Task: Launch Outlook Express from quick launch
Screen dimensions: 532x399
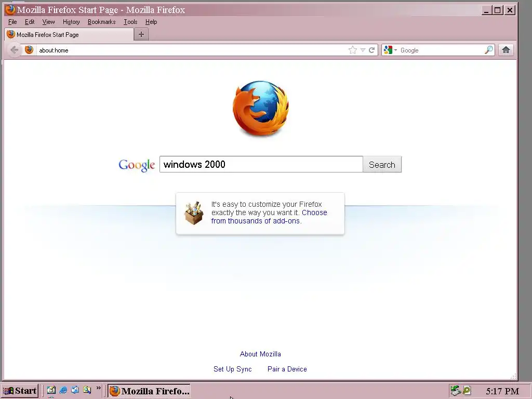Action: pyautogui.click(x=75, y=390)
